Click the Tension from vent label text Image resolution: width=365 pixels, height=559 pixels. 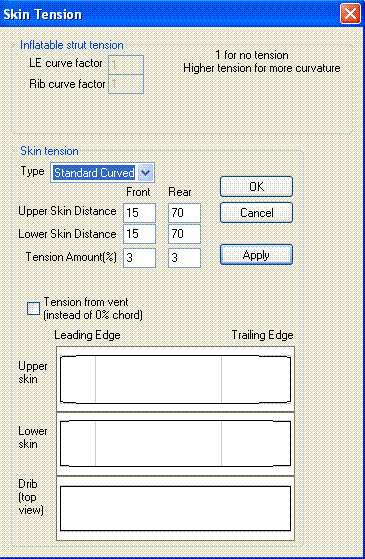(93, 308)
